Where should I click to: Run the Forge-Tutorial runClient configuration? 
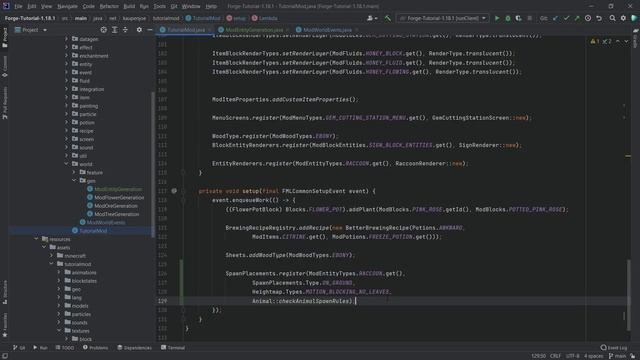pos(497,18)
